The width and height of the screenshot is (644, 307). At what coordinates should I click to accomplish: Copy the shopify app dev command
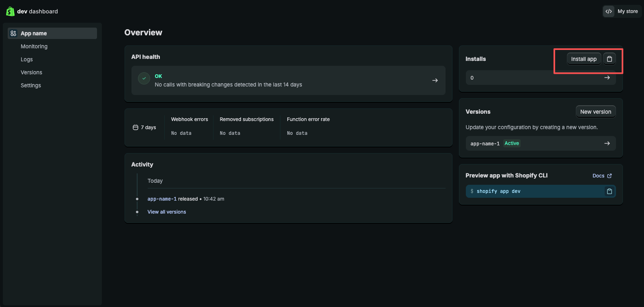[609, 191]
